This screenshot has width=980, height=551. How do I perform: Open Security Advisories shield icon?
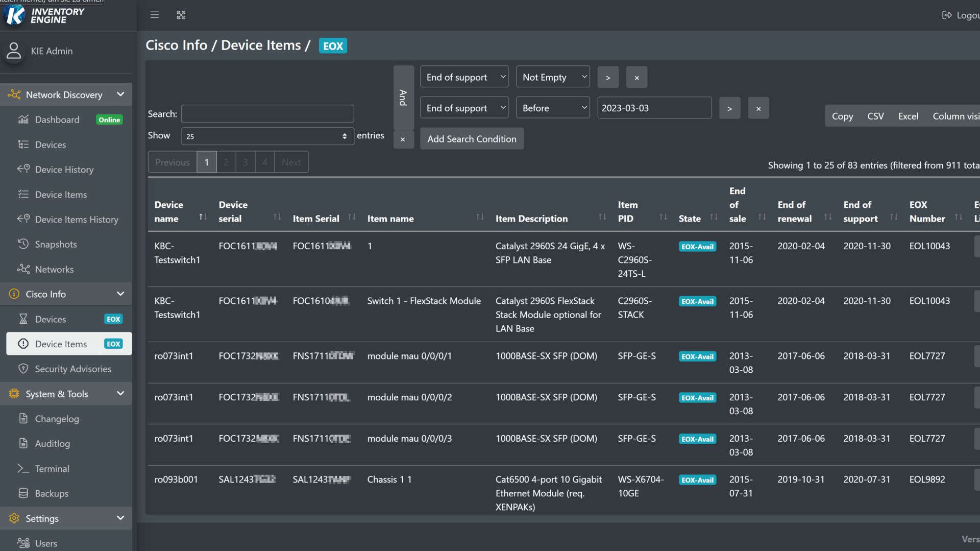coord(23,369)
